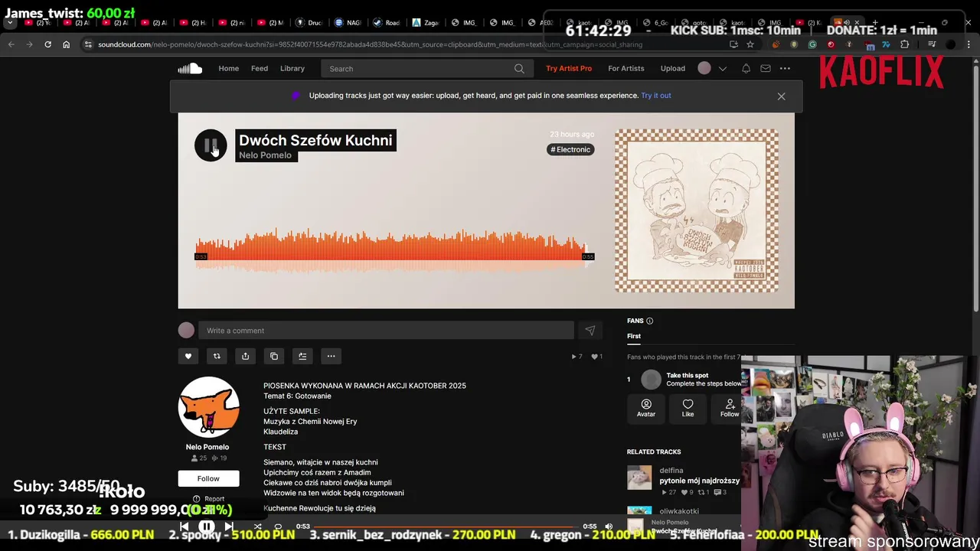This screenshot has height=551, width=980.
Task: Switch to the Zaga browser tab
Action: pyautogui.click(x=426, y=23)
